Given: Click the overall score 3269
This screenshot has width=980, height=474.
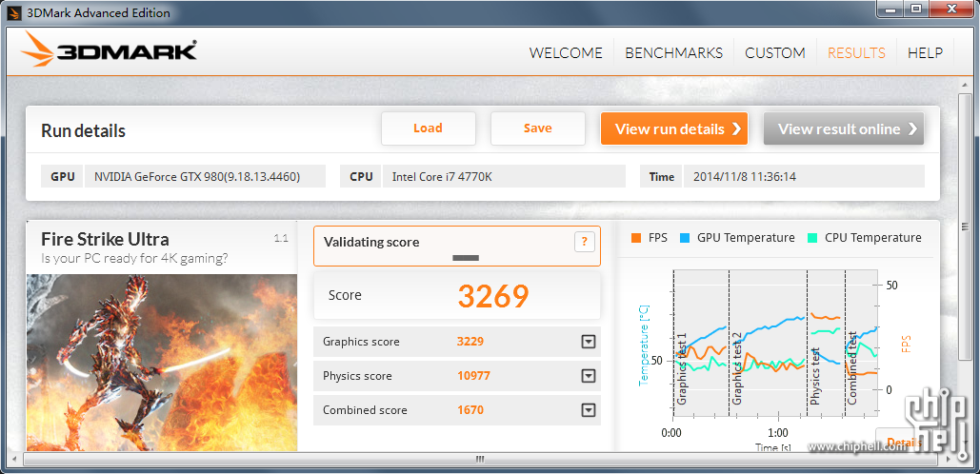Looking at the screenshot, I should (493, 296).
